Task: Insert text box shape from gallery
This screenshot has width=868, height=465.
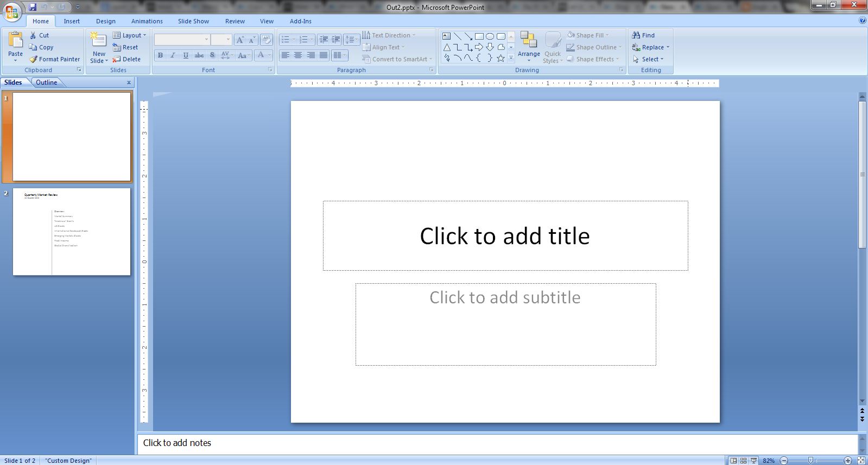Action: [x=446, y=36]
